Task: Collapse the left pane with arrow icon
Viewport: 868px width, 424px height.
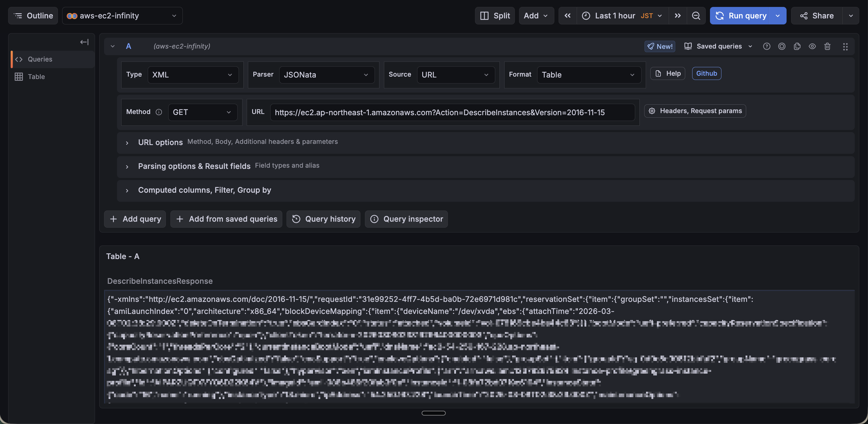Action: point(84,42)
